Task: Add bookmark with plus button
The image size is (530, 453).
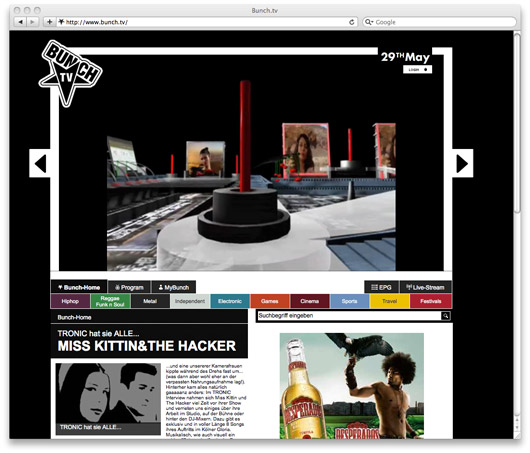Action: [49, 22]
